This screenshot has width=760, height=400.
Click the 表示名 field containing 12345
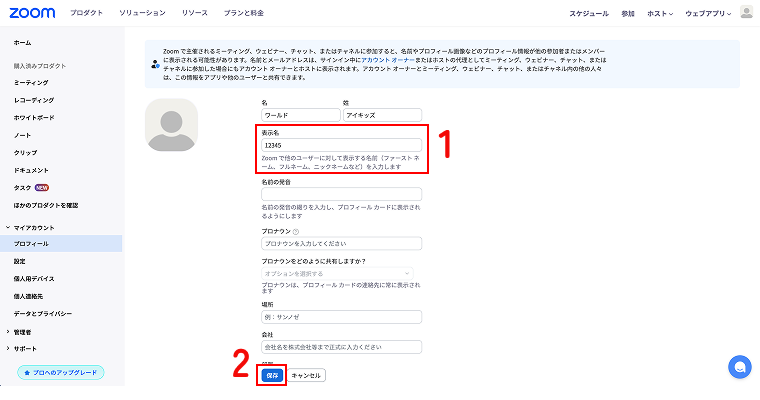coord(340,144)
